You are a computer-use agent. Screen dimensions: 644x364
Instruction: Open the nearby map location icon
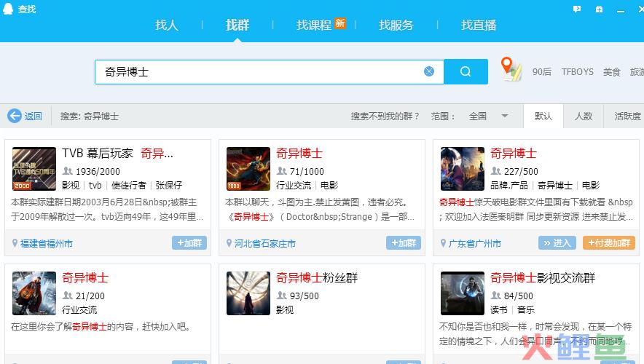pos(511,69)
